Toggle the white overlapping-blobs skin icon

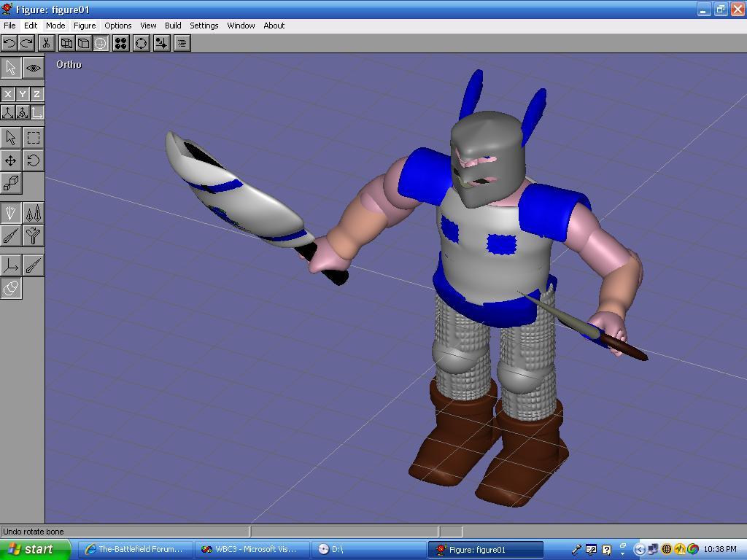pos(10,287)
